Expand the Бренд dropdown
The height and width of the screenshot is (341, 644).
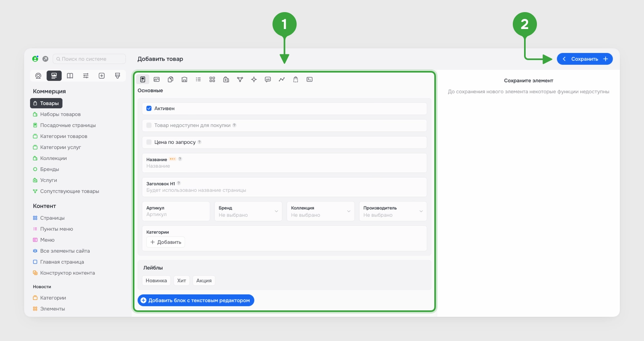(248, 211)
